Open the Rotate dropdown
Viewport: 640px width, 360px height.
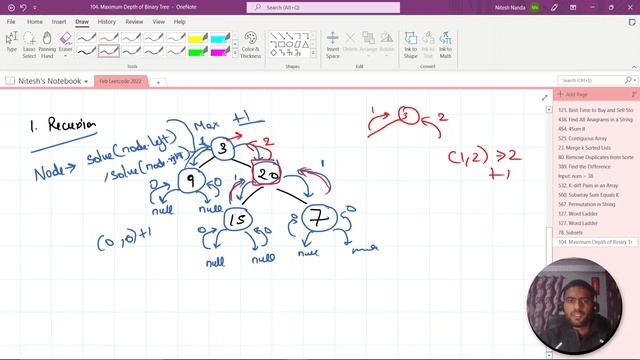tap(387, 44)
